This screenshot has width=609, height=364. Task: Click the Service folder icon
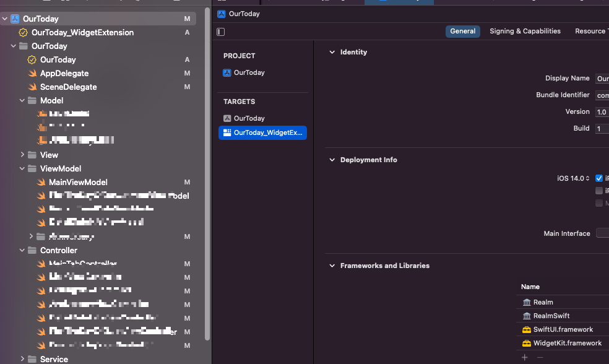pos(32,359)
